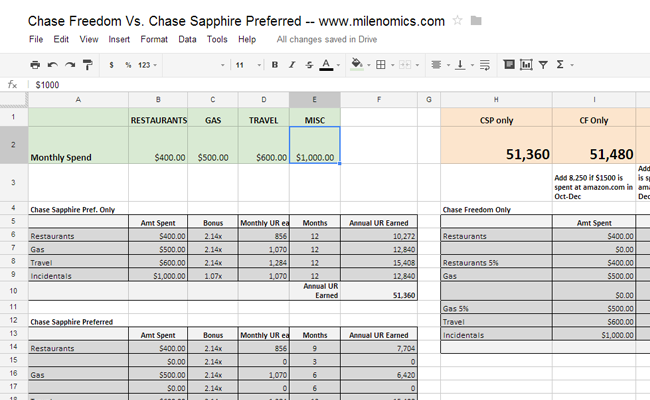The image size is (650, 400).
Task: Open the File menu
Action: pyautogui.click(x=36, y=39)
